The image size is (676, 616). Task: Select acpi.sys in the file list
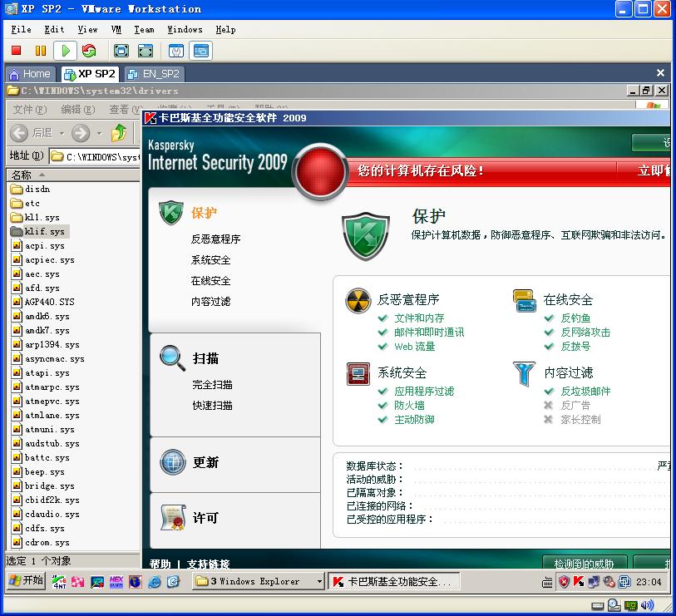pos(39,246)
